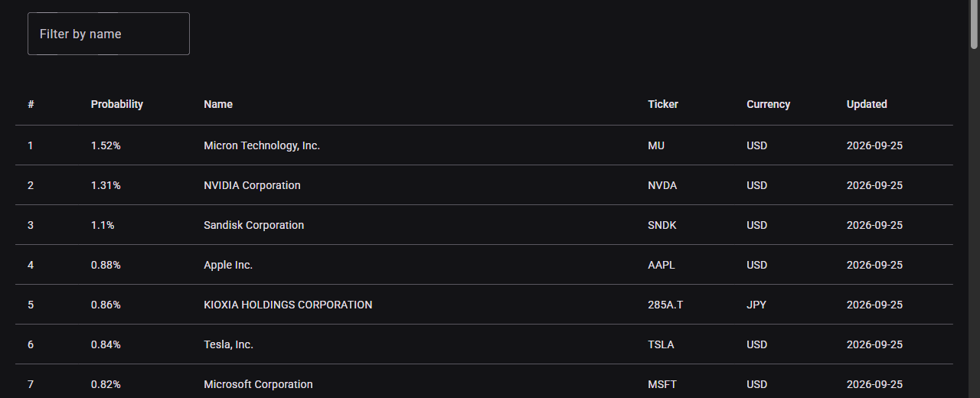Open the Apple Inc. row
Viewport: 980px width, 398px height.
point(484,265)
